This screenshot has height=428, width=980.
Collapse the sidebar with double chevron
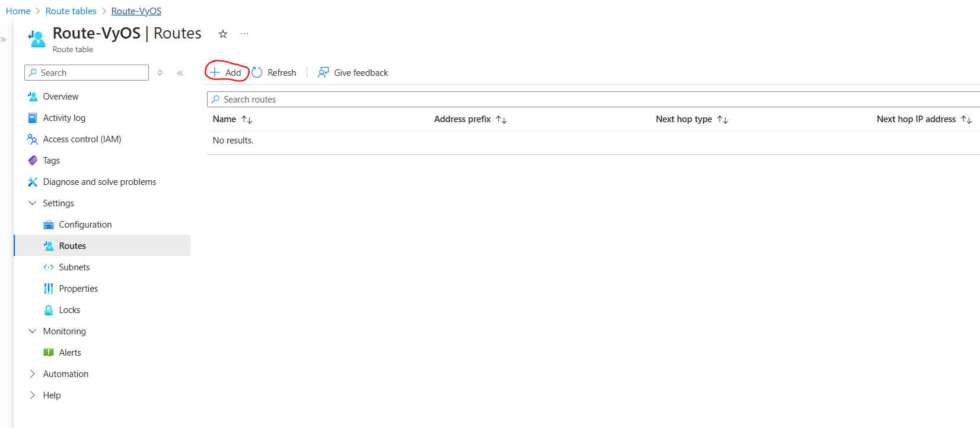pos(180,73)
